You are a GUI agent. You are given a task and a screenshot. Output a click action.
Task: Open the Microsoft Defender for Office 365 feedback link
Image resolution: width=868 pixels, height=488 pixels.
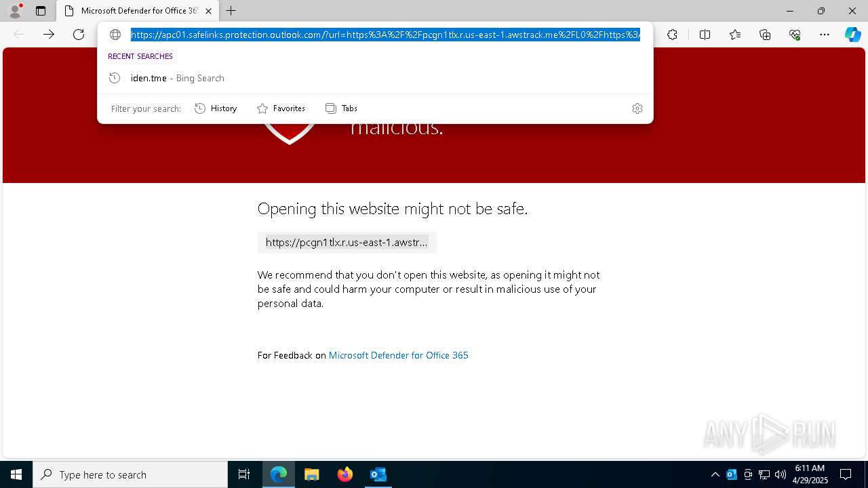pyautogui.click(x=398, y=355)
